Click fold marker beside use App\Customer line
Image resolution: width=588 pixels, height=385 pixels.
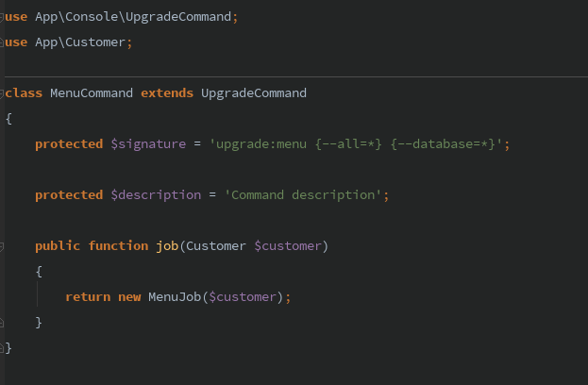click(3, 43)
